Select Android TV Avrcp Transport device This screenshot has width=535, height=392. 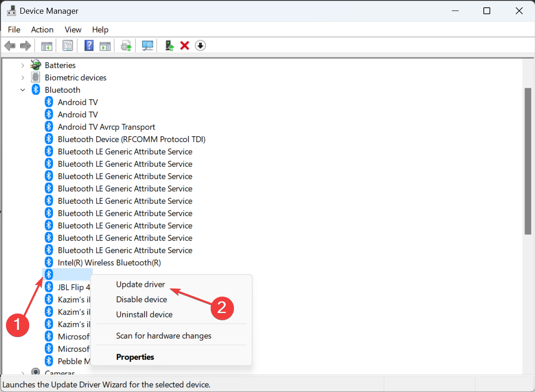[x=106, y=127]
